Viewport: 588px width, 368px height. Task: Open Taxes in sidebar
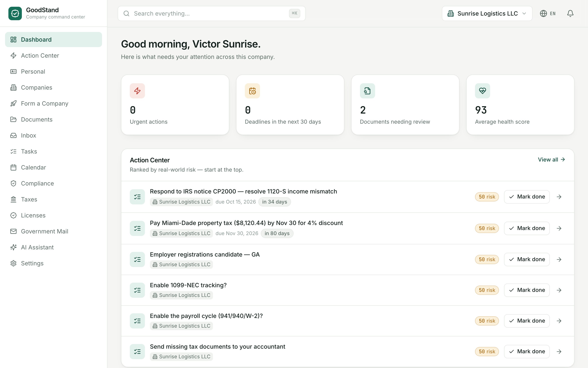(54, 199)
